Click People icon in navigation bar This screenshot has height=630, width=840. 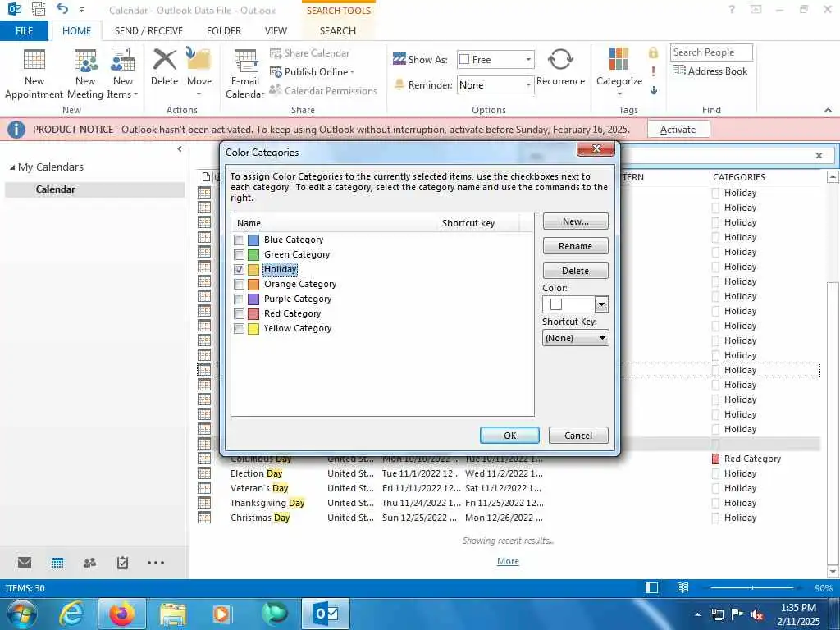point(90,563)
